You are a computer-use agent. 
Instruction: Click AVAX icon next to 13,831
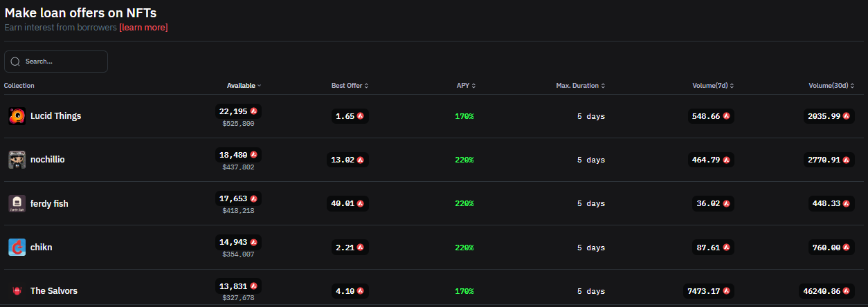click(x=254, y=286)
